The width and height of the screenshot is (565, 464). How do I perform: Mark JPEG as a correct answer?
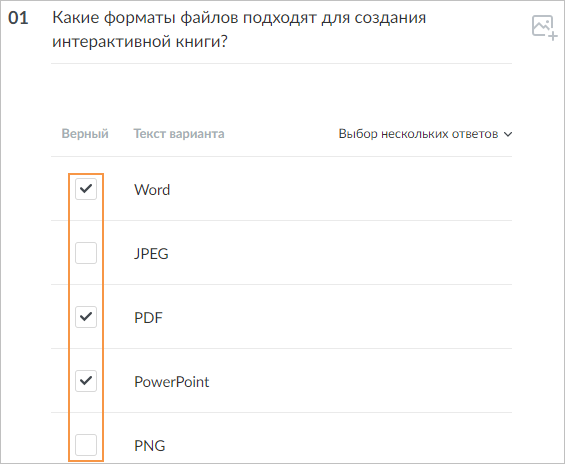point(86,253)
